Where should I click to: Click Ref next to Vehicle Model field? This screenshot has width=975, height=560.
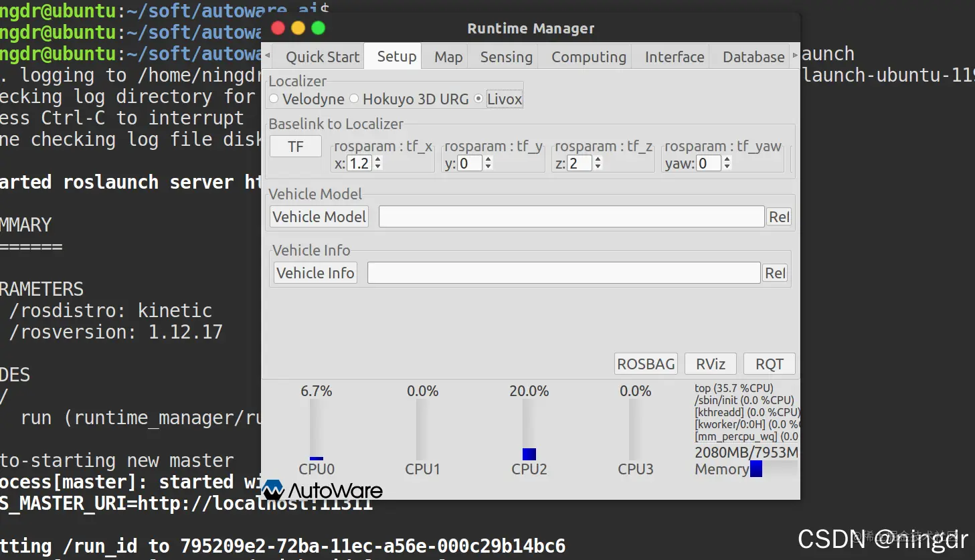click(779, 217)
